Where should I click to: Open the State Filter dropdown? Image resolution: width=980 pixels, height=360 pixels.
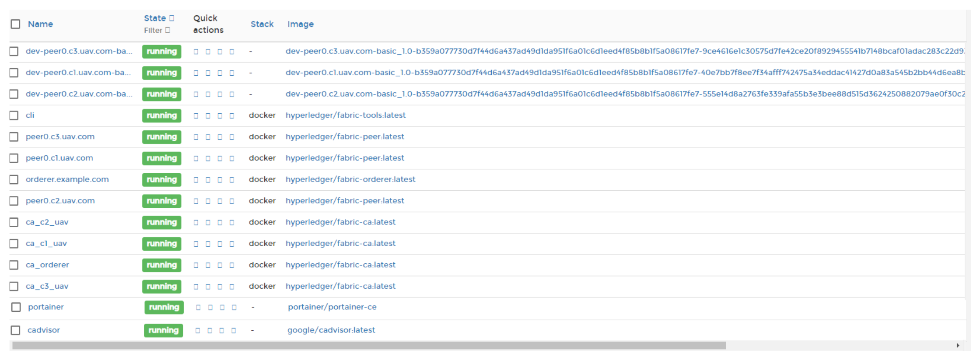pos(157,30)
